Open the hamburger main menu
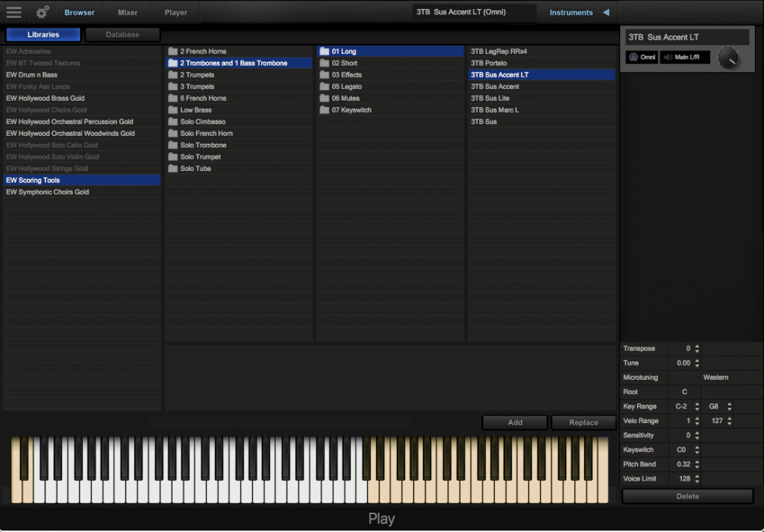Image resolution: width=764 pixels, height=532 pixels. click(13, 12)
